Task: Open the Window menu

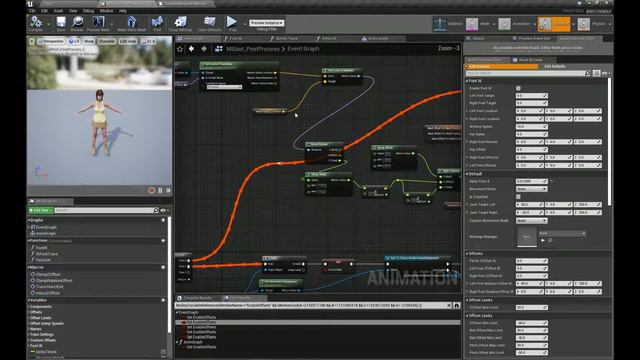Action: 107,11
